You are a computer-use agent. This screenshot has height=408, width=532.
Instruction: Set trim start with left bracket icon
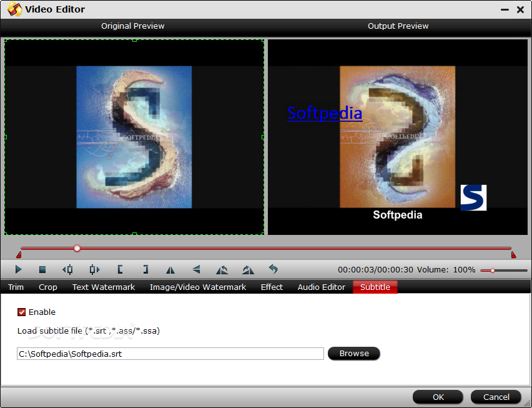(120, 269)
